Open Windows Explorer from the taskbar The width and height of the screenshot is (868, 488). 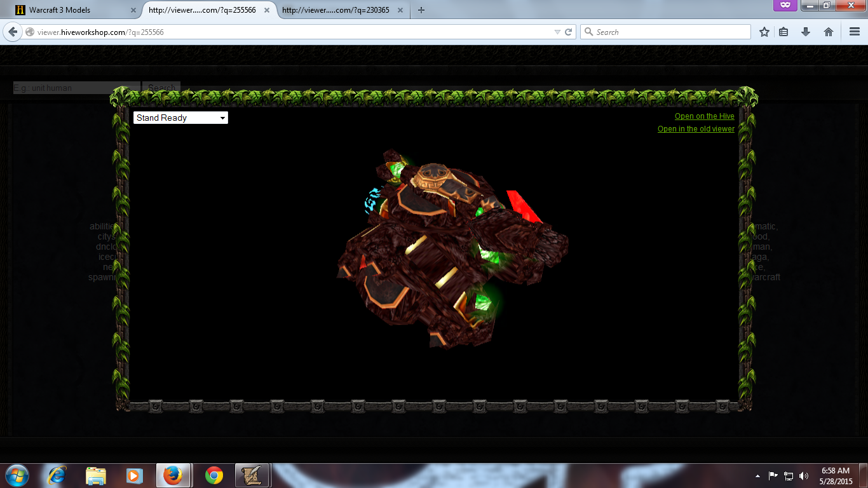96,475
